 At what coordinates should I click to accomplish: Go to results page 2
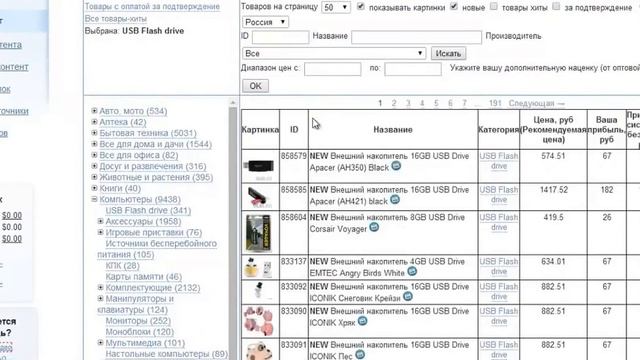tap(394, 103)
